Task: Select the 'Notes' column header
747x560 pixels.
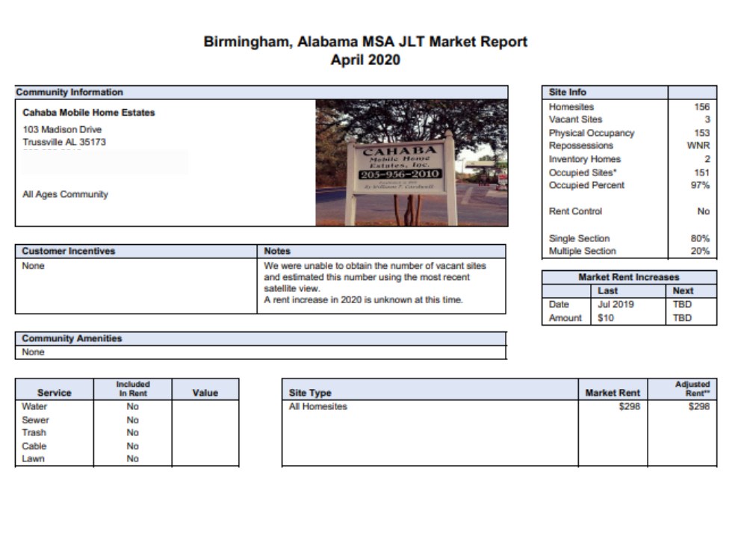Action: click(277, 251)
